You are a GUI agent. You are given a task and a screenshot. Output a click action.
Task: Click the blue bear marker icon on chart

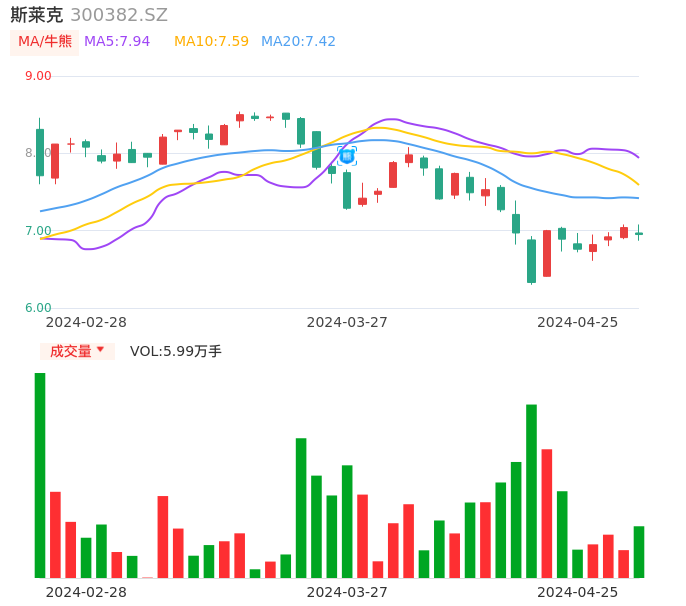tap(347, 156)
